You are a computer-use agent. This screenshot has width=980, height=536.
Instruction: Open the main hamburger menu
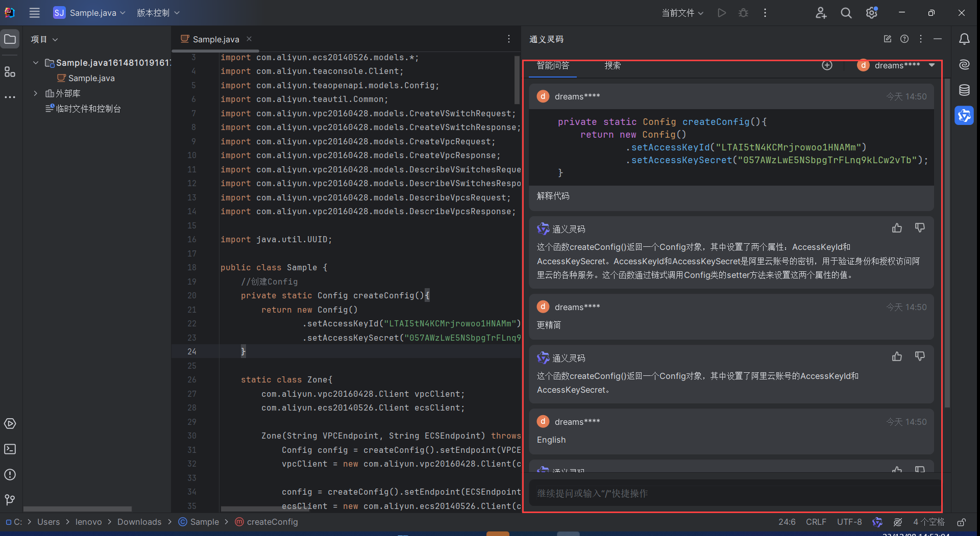(34, 13)
